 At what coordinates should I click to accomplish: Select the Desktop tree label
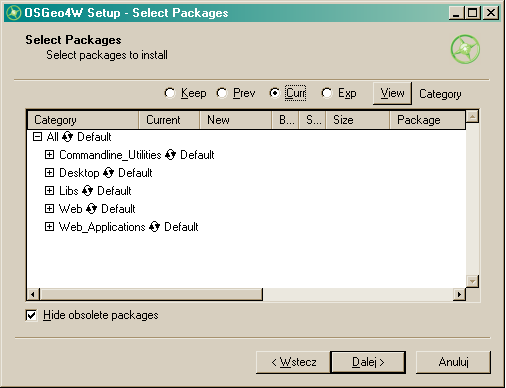pos(79,173)
